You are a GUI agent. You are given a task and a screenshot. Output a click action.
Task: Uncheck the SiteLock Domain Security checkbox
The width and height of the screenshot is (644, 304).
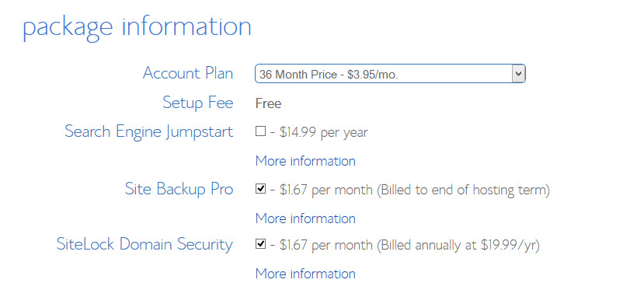[x=260, y=244]
